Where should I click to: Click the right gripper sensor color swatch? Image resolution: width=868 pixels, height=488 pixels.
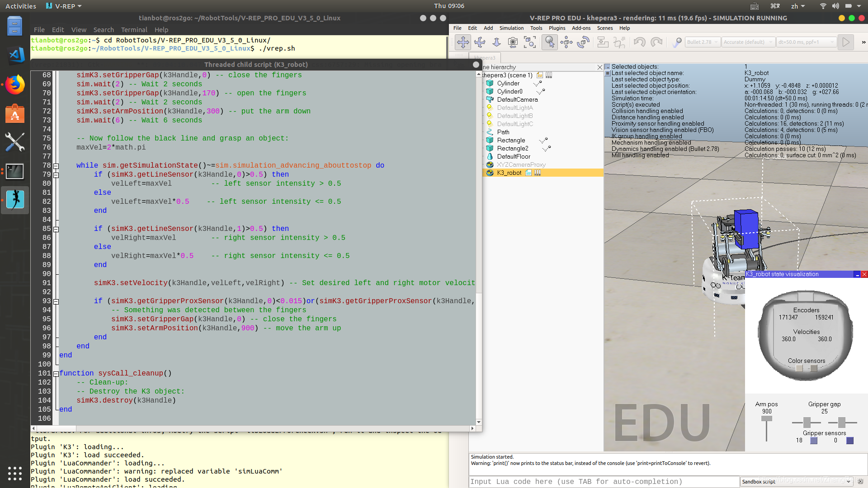(850, 441)
